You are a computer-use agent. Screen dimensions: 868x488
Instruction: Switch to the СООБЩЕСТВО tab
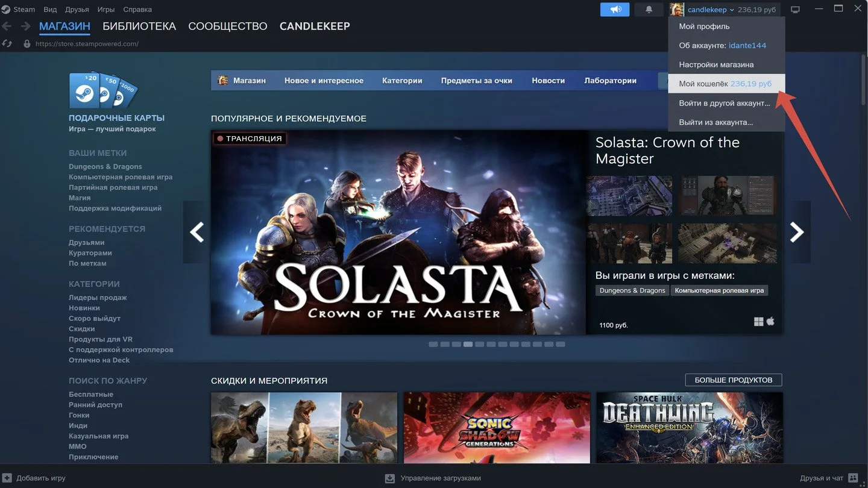pos(228,26)
